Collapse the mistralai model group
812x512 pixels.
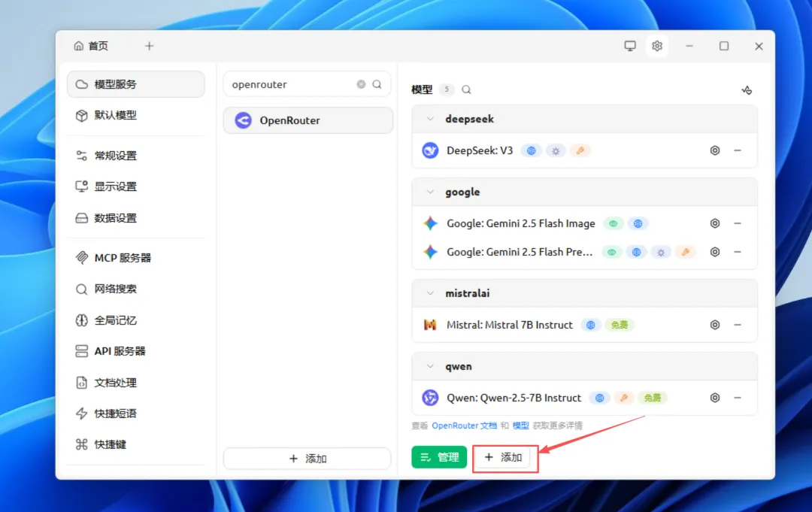coord(430,293)
